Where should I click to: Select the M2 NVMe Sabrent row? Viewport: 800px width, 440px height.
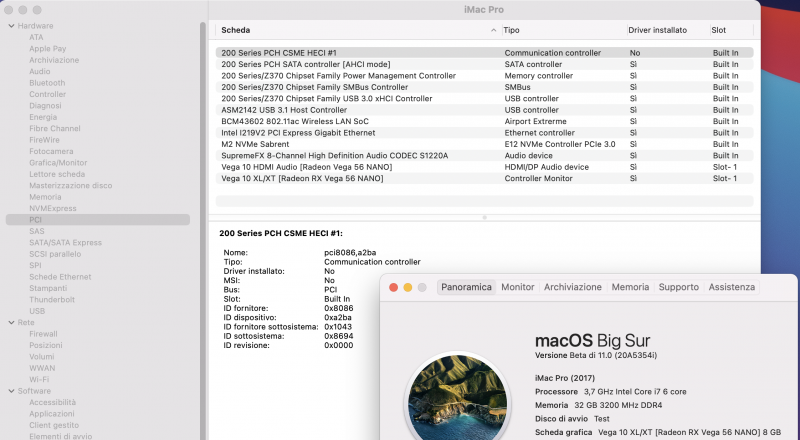click(x=484, y=144)
